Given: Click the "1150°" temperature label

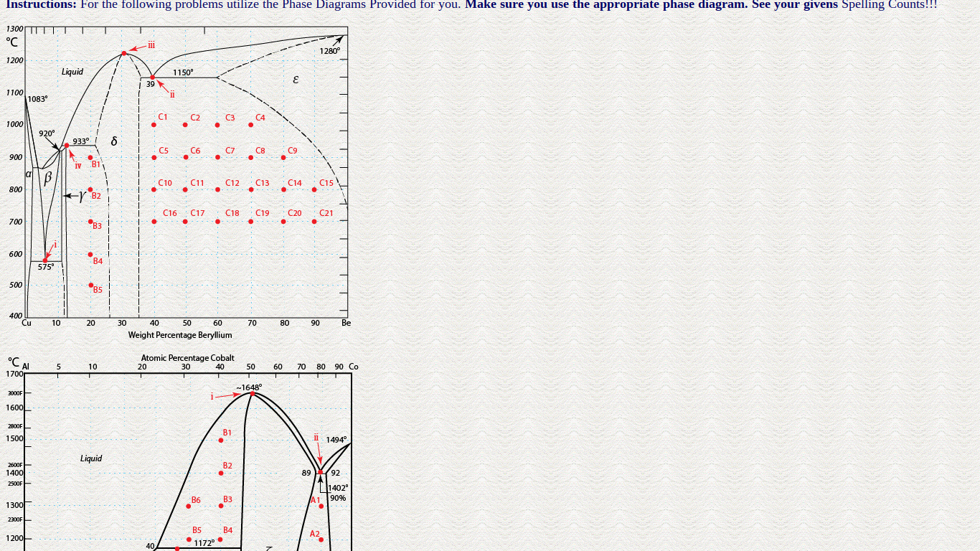Looking at the screenshot, I should (183, 72).
